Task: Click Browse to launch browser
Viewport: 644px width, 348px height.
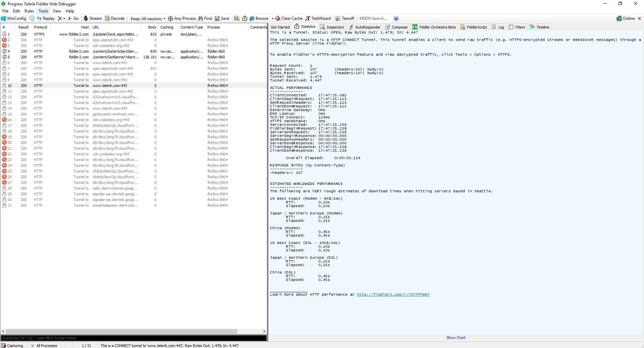Action: (x=259, y=18)
